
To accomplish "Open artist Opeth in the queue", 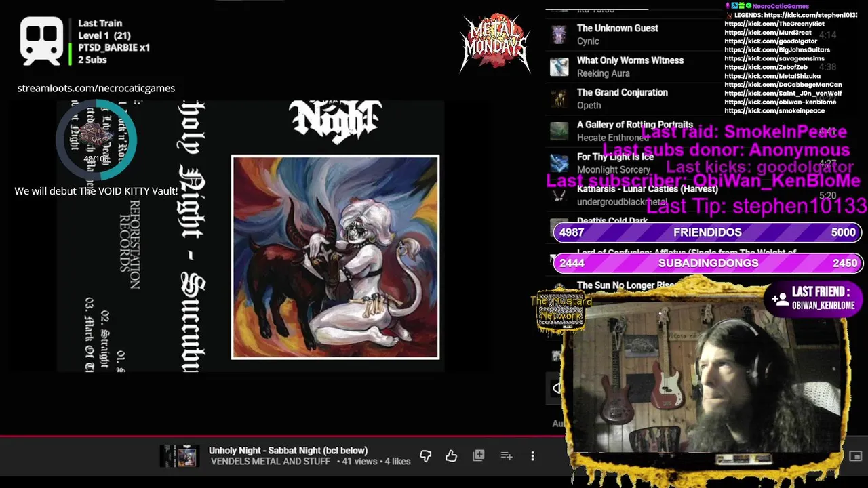I will click(589, 106).
